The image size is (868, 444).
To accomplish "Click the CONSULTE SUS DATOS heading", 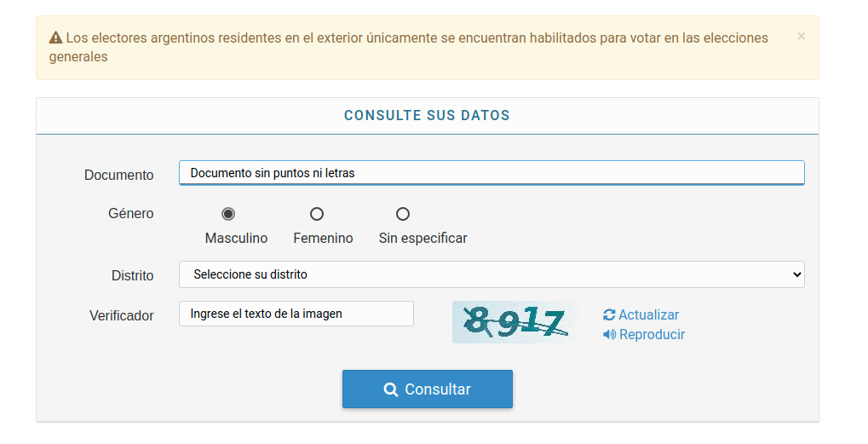I will click(x=427, y=115).
